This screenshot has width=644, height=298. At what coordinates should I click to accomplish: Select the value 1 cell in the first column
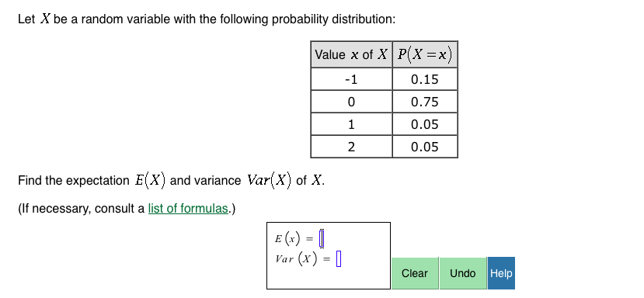click(351, 124)
